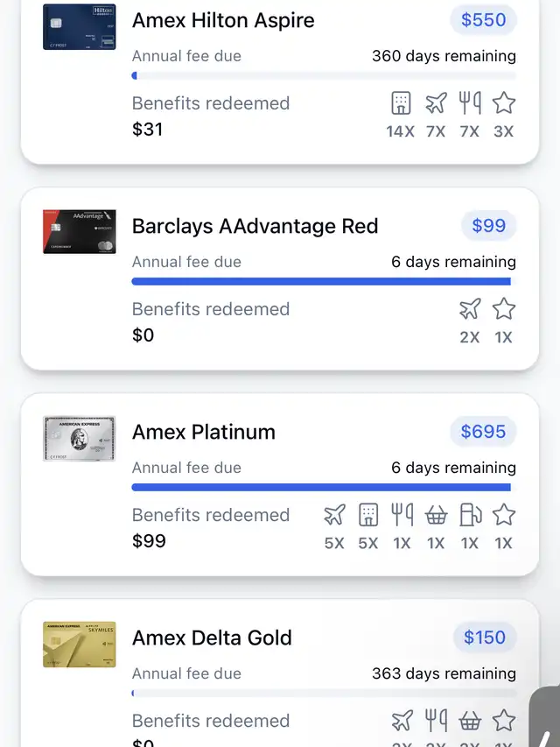Open the Amex Delta Gold card title
Image resolution: width=560 pixels, height=747 pixels.
pos(212,638)
